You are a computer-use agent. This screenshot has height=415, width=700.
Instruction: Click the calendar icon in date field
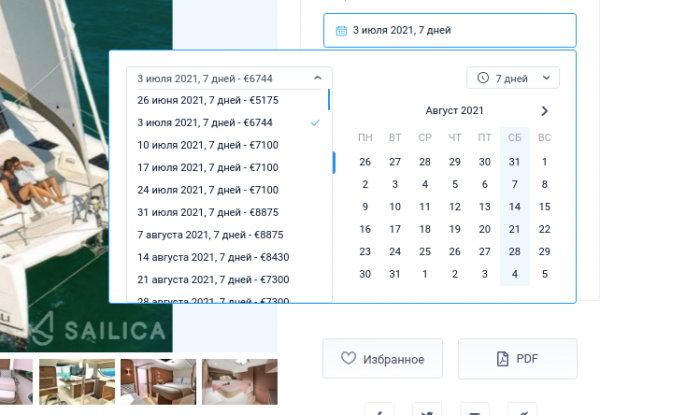pos(341,31)
